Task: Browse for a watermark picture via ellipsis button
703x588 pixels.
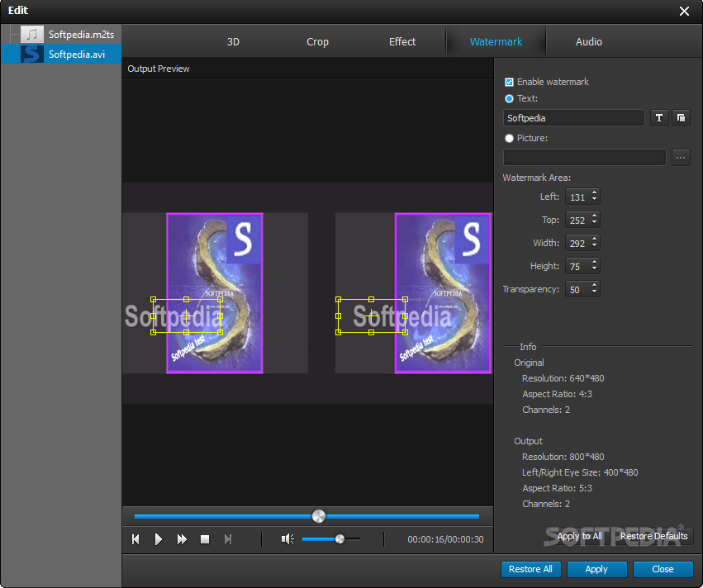Action: 681,157
